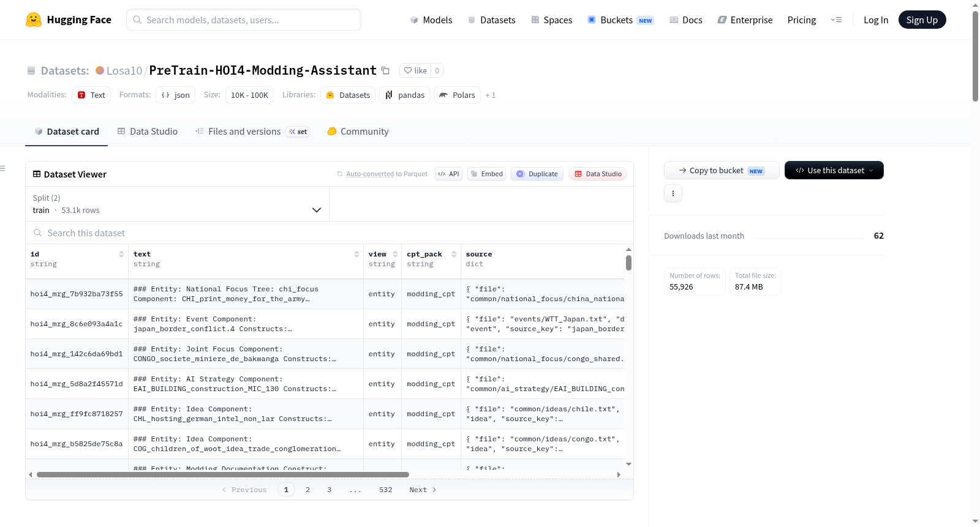Open Data Studio from the viewer header

(598, 174)
